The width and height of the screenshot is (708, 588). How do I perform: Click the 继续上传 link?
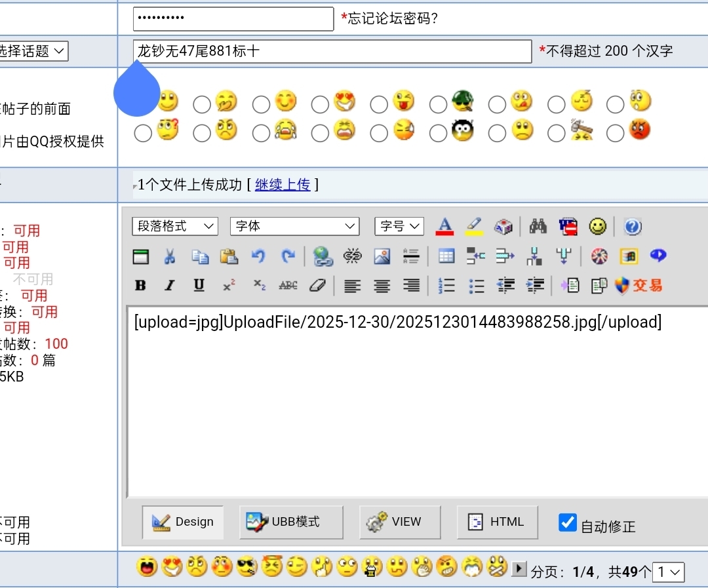[x=283, y=185]
